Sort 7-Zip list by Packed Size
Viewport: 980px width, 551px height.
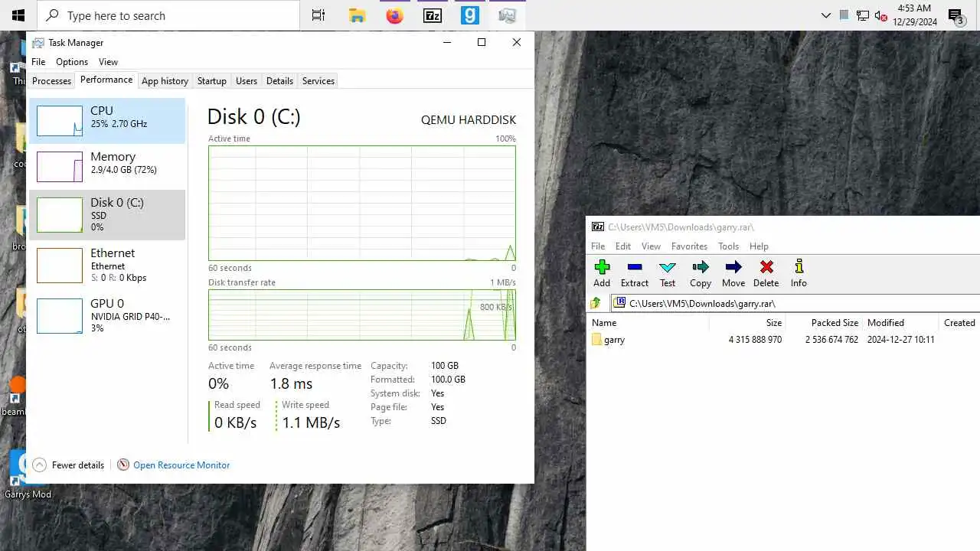(823, 323)
